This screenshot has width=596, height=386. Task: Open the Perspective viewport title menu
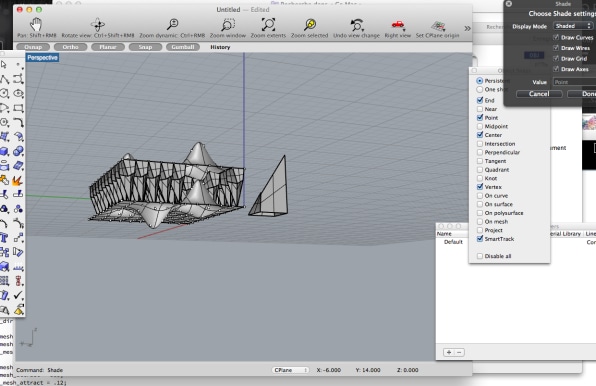[x=42, y=58]
